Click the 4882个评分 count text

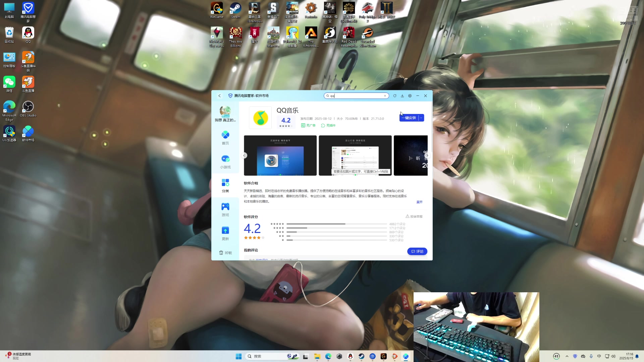[x=397, y=224]
